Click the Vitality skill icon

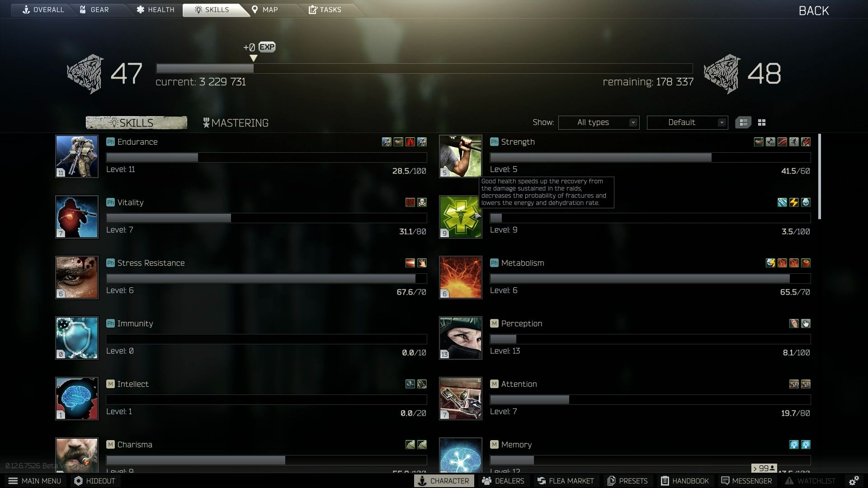click(x=76, y=216)
